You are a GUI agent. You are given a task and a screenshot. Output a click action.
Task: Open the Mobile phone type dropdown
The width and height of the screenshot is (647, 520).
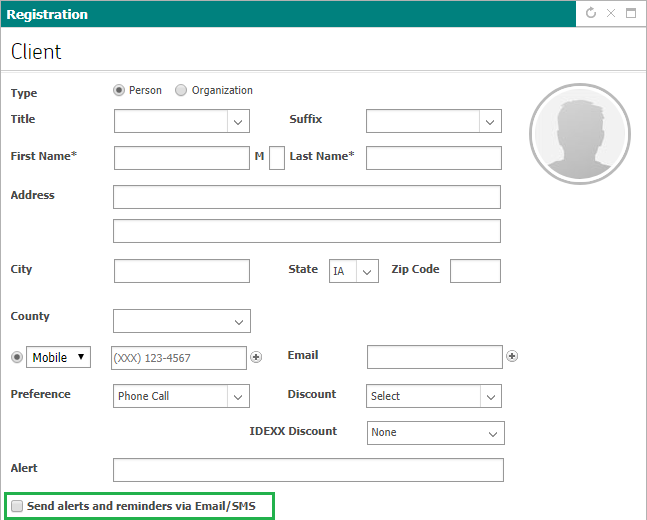click(x=59, y=357)
